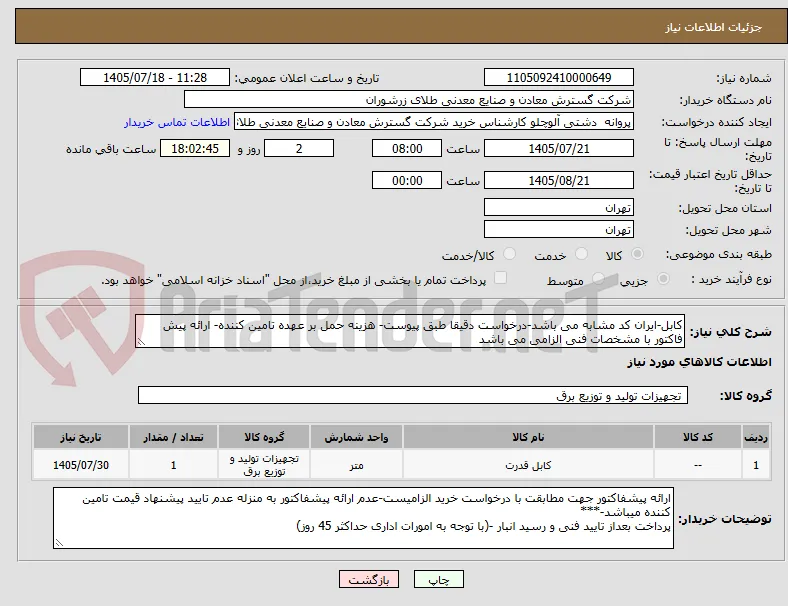This screenshot has width=788, height=606.
Task: Select the کالا radio button
Action: (x=637, y=254)
